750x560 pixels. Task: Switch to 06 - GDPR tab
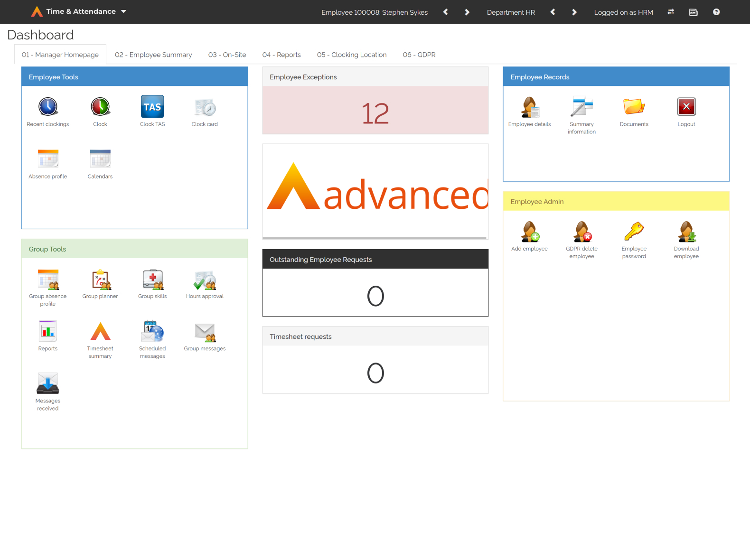click(419, 55)
